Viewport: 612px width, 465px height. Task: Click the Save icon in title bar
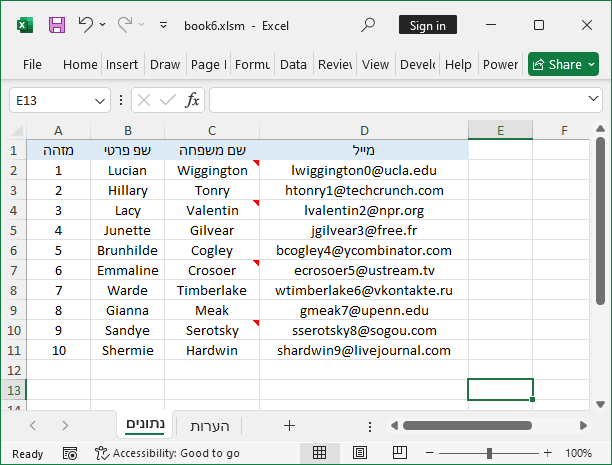57,25
